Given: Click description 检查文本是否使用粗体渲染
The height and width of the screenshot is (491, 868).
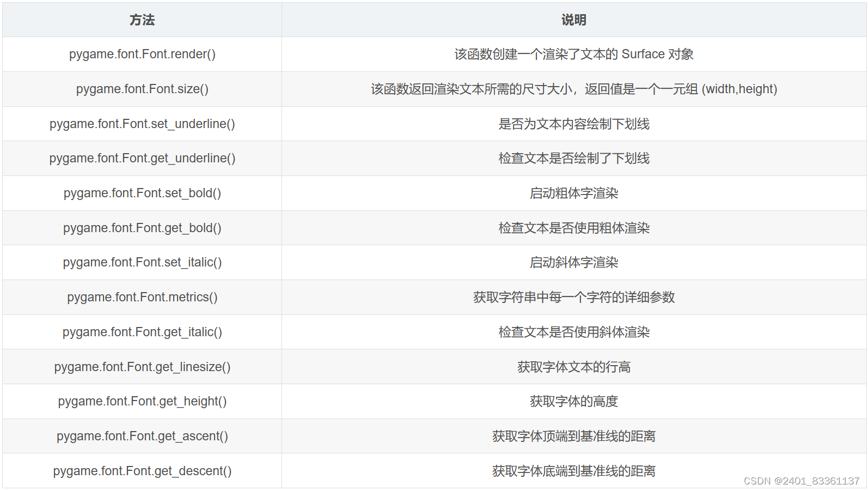Looking at the screenshot, I should click(574, 228).
